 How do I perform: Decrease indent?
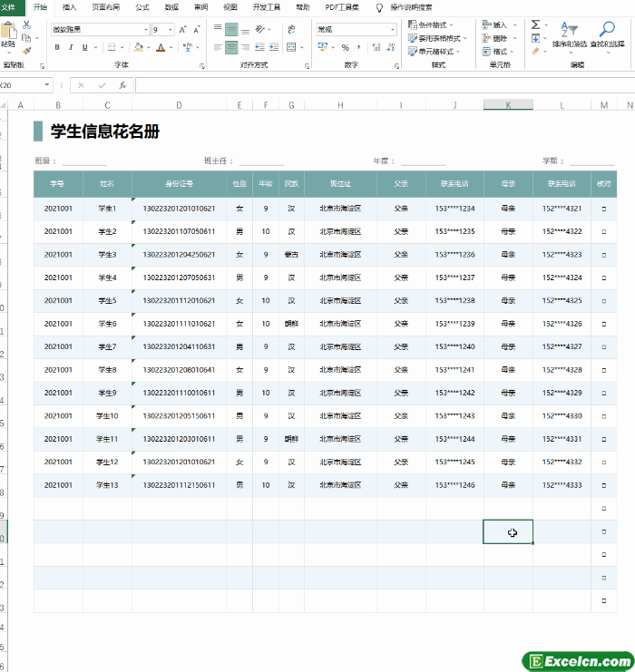coord(259,47)
